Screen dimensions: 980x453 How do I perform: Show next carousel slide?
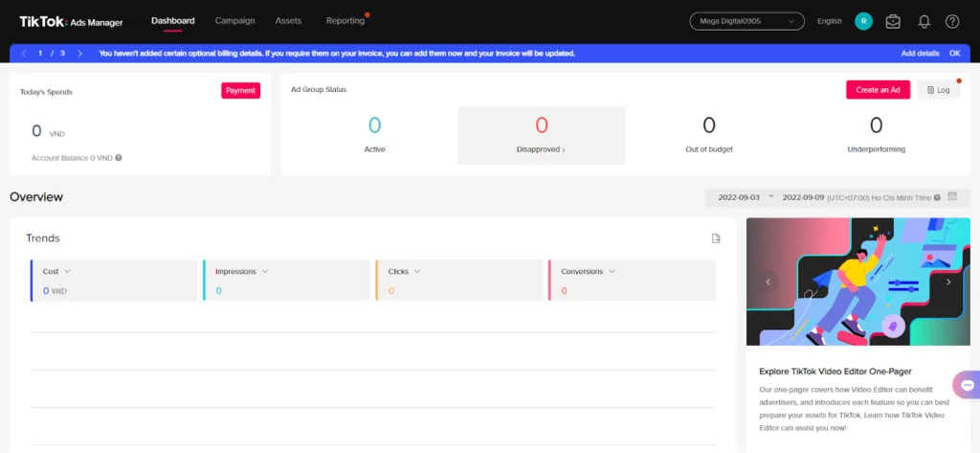click(x=948, y=282)
